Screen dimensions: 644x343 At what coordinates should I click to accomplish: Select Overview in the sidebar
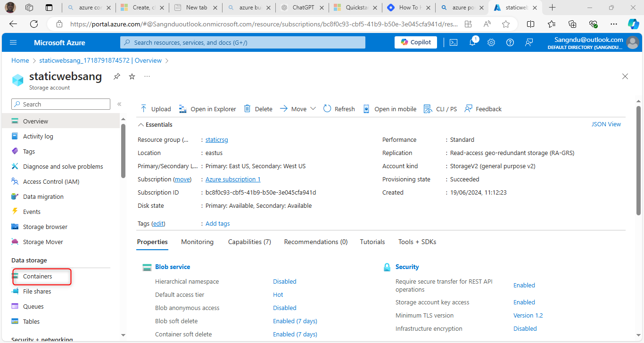[x=61, y=121]
